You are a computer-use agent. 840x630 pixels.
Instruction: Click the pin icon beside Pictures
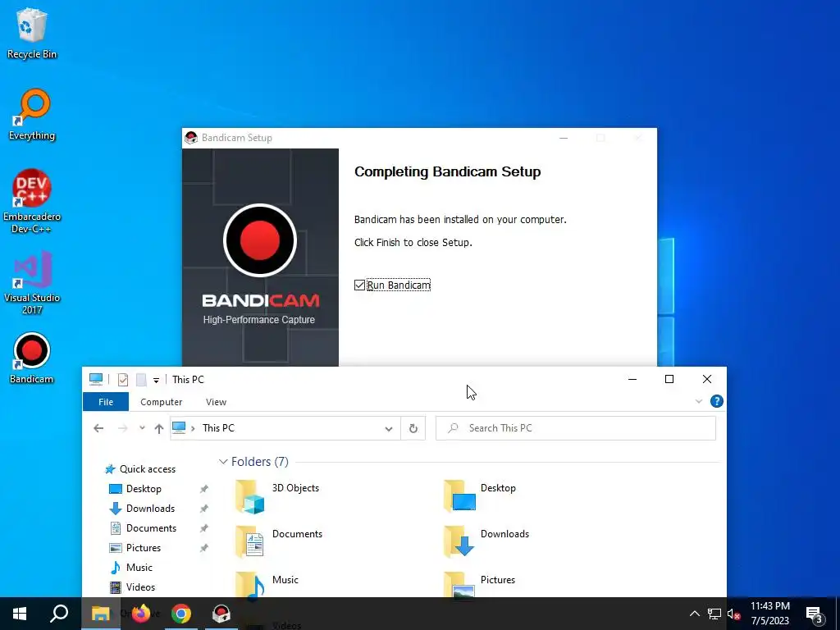(203, 548)
